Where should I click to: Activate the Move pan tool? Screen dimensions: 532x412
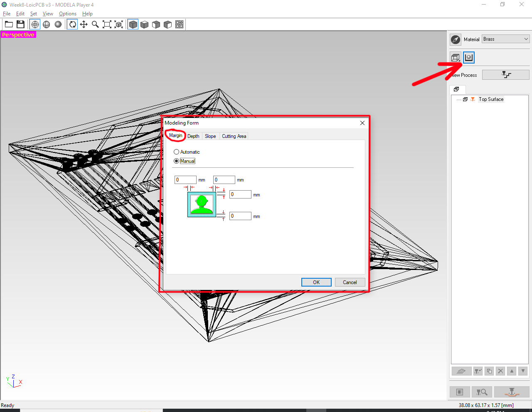pyautogui.click(x=84, y=24)
